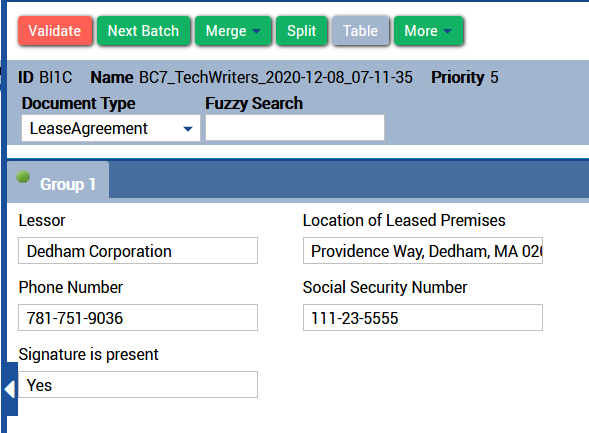Focus the Phone Number input
589x433 pixels.
click(138, 318)
